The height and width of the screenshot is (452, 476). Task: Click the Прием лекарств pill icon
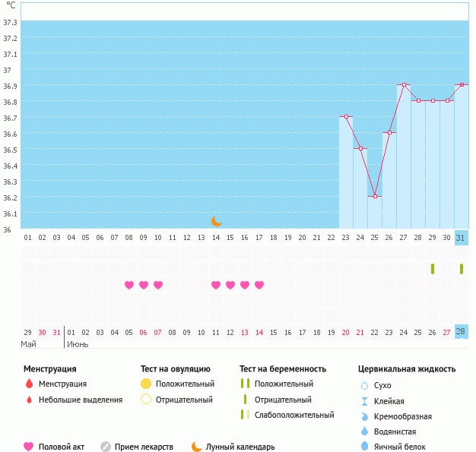(x=106, y=447)
